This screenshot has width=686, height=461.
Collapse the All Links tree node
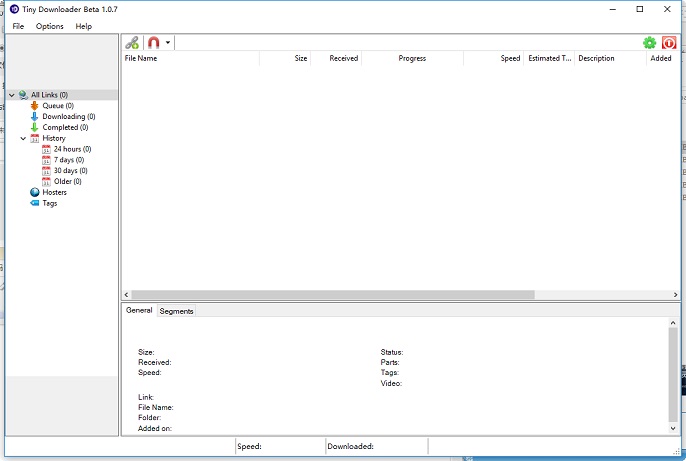click(x=12, y=95)
